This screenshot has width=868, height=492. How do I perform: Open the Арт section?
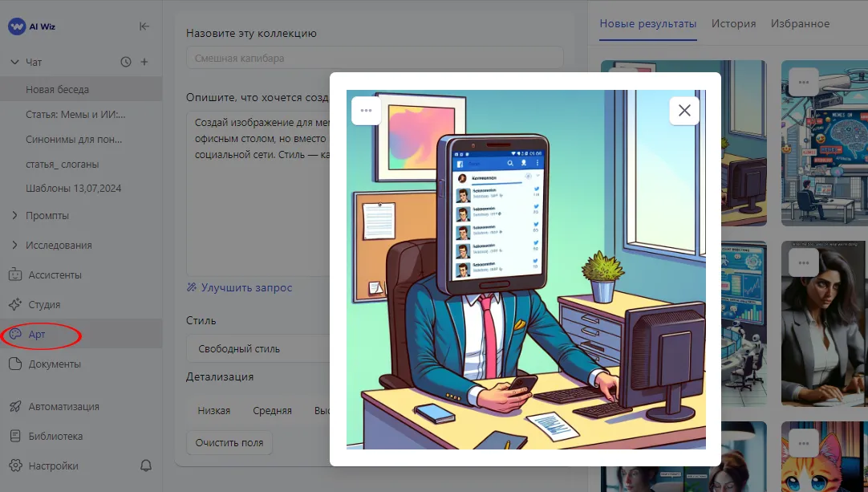coord(38,334)
